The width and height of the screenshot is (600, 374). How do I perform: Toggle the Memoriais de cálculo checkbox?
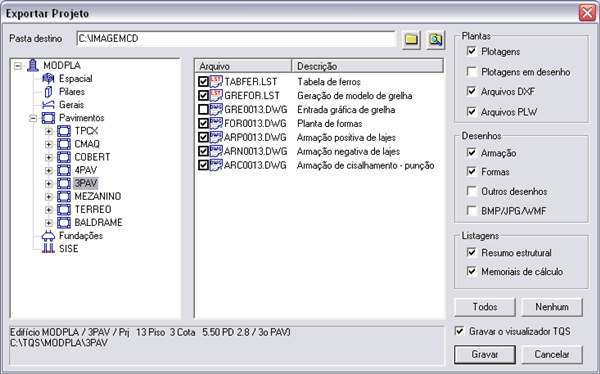(472, 271)
